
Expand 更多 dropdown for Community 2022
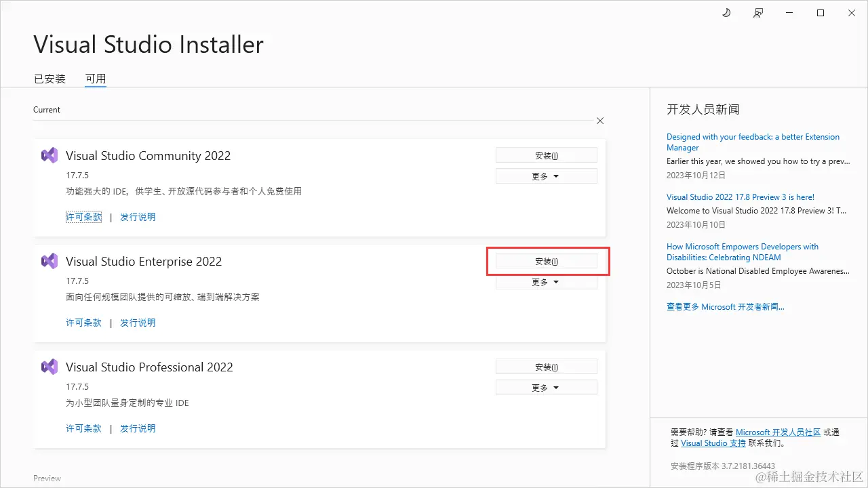[547, 176]
